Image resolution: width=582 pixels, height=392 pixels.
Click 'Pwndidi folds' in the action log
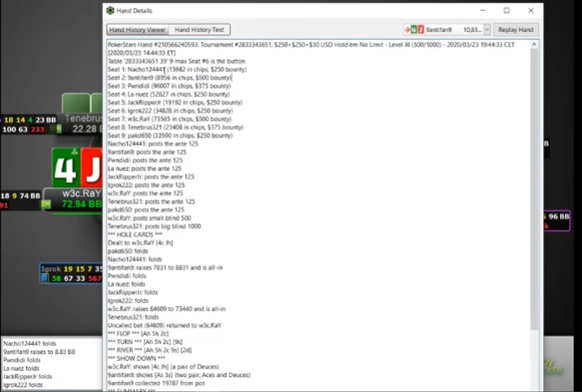(22, 360)
